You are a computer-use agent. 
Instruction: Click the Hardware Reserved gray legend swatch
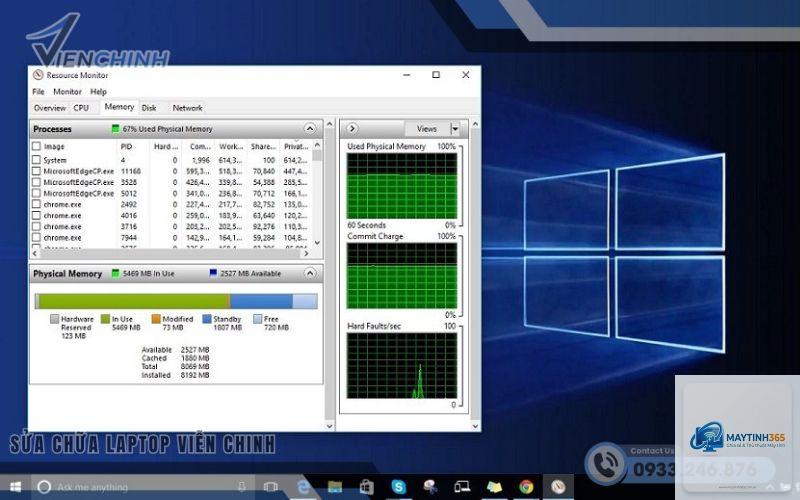click(x=55, y=319)
